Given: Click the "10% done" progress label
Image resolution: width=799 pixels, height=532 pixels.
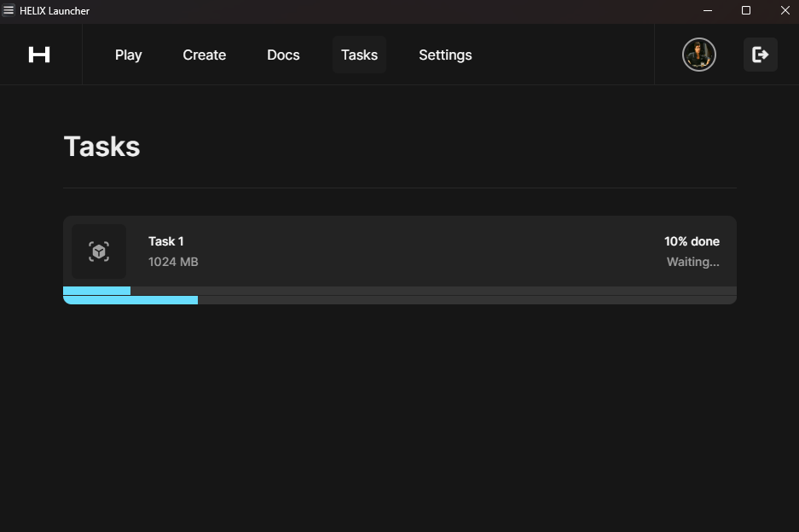Looking at the screenshot, I should pyautogui.click(x=692, y=241).
